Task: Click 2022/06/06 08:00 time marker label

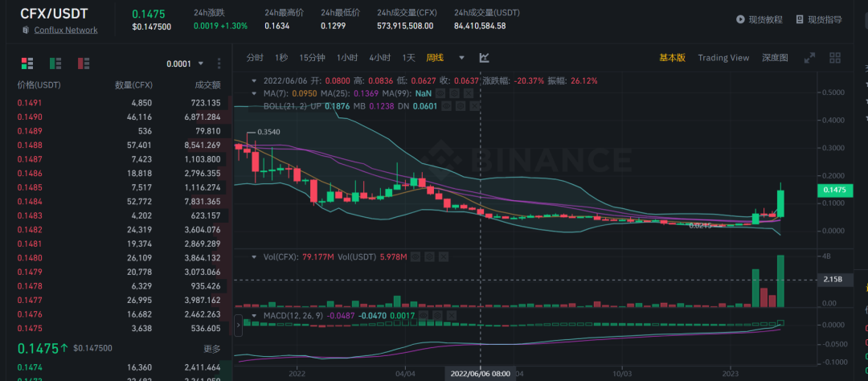Action: tap(480, 374)
